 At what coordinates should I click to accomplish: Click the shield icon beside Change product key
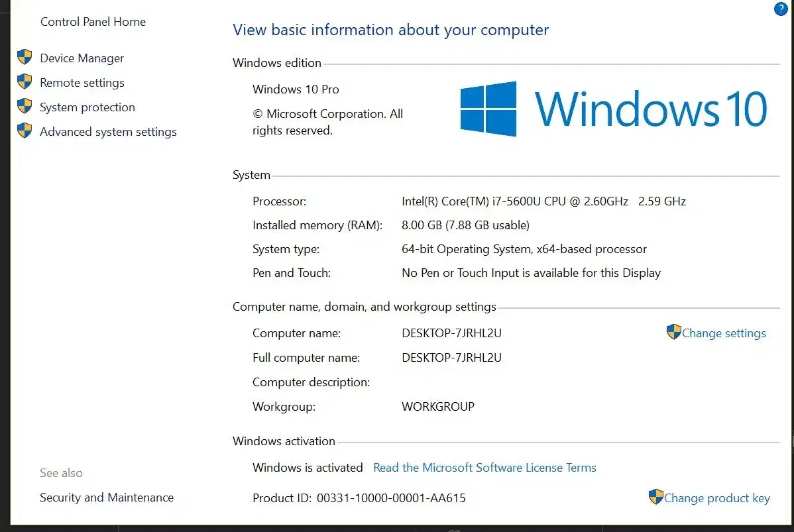(655, 498)
